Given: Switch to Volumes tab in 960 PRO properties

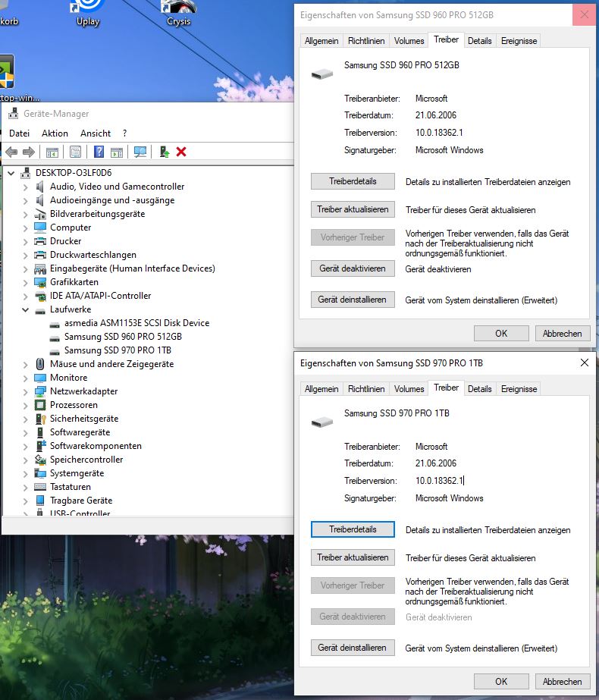Looking at the screenshot, I should point(409,41).
